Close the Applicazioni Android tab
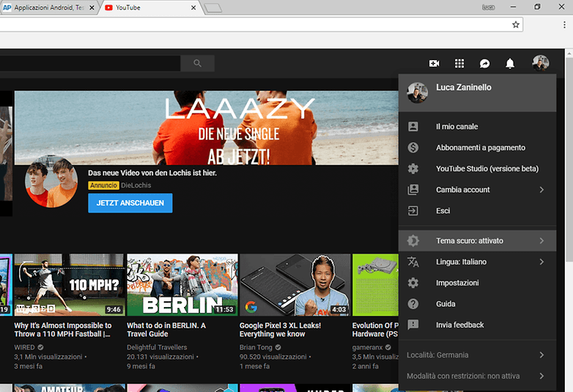This screenshot has width=573, height=392. coord(92,7)
